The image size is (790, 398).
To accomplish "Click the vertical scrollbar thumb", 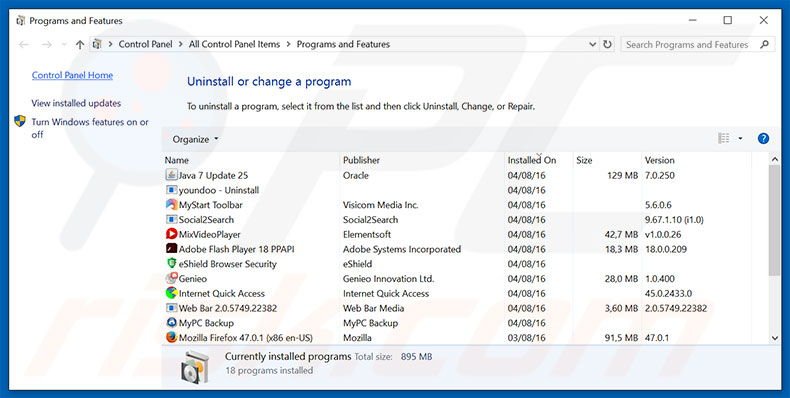I will (x=775, y=220).
